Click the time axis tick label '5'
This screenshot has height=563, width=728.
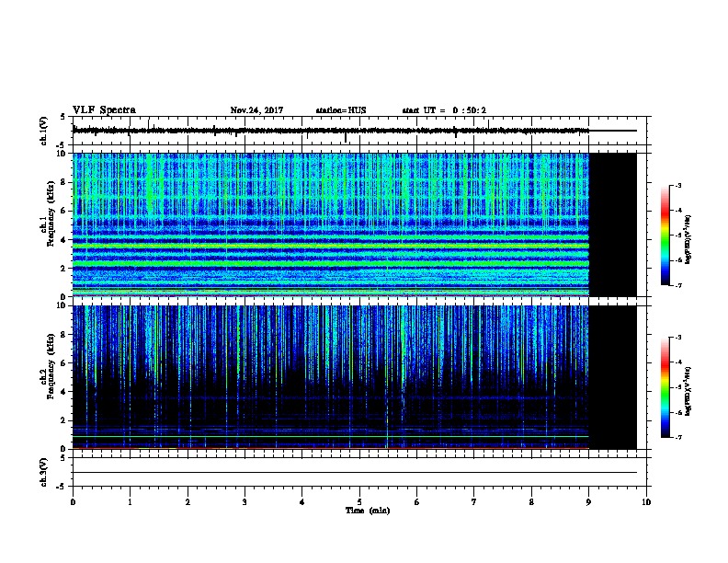(359, 501)
